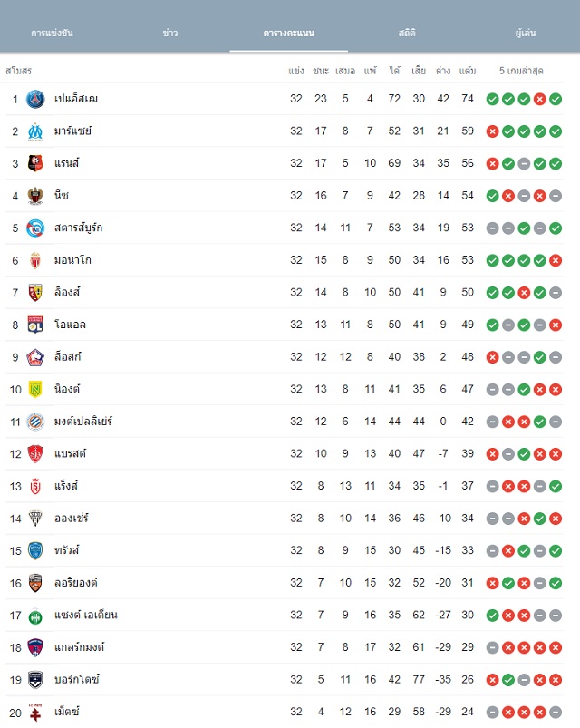Click the Nantes yellow crest icon
580x728 pixels.
(35, 389)
